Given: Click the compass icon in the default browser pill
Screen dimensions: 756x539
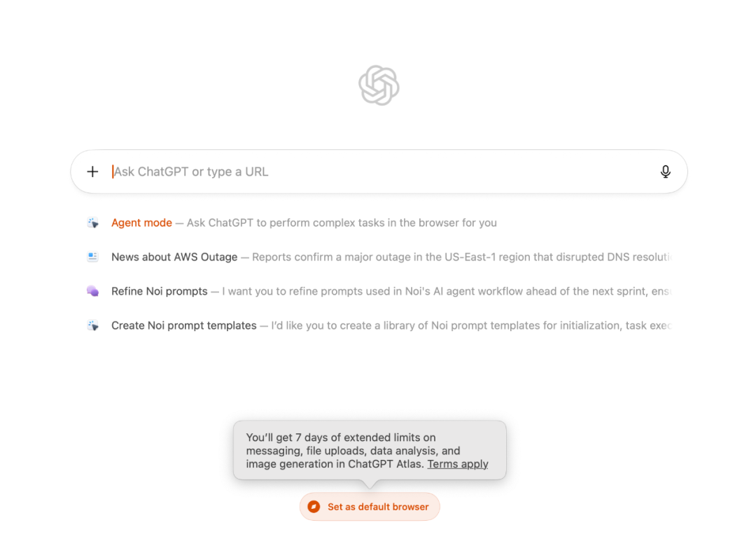Looking at the screenshot, I should click(x=314, y=507).
